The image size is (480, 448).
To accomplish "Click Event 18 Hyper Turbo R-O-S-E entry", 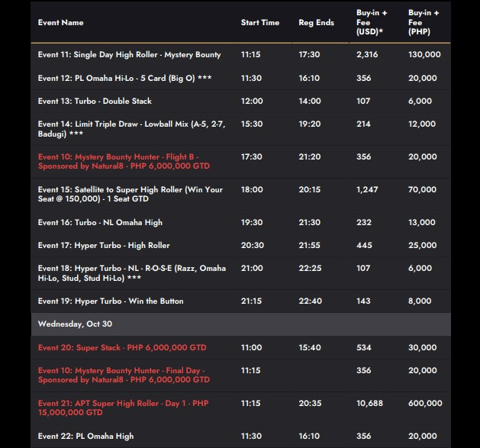I will point(132,272).
